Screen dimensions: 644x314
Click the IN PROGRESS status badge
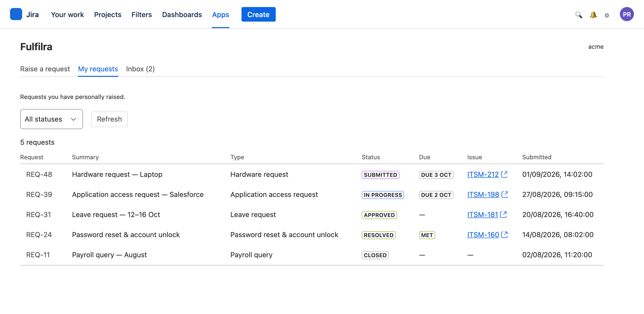pos(383,195)
